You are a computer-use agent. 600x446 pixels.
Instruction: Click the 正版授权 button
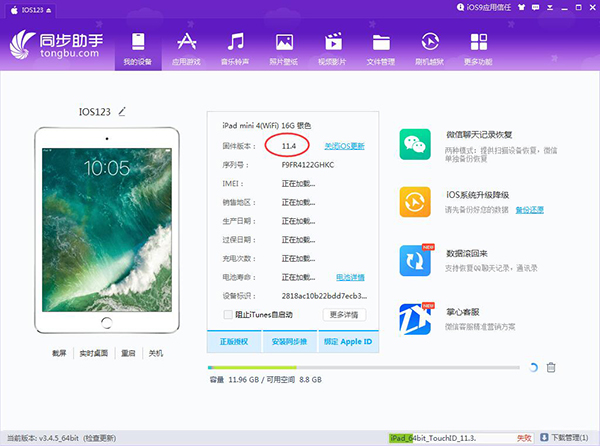click(234, 341)
